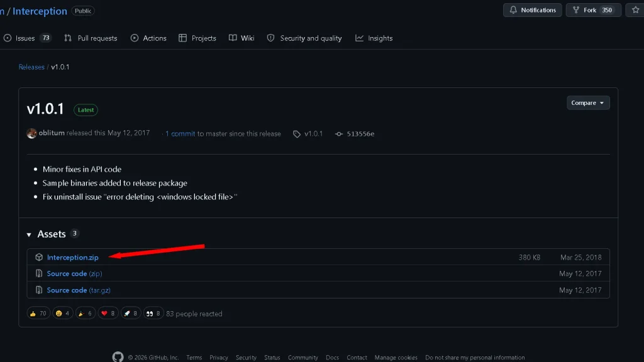Toggle the rocket reaction

coord(131,314)
